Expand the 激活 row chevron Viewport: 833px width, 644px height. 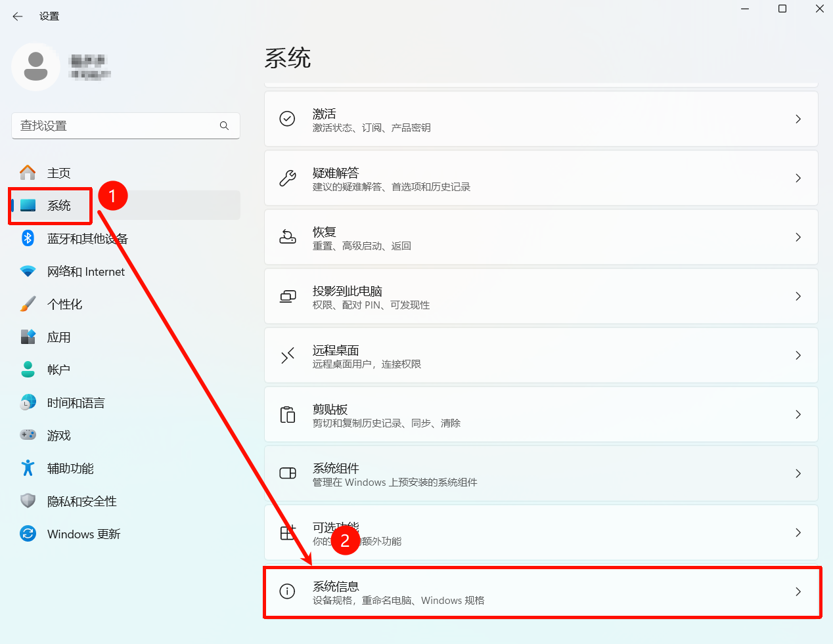[x=798, y=119]
